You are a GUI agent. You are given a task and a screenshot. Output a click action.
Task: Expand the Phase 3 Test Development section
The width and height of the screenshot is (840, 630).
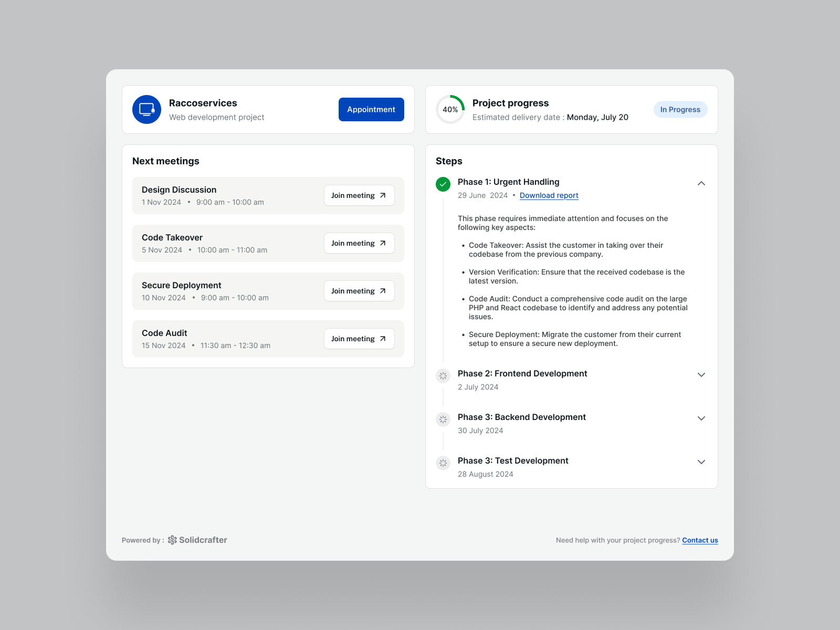click(701, 461)
